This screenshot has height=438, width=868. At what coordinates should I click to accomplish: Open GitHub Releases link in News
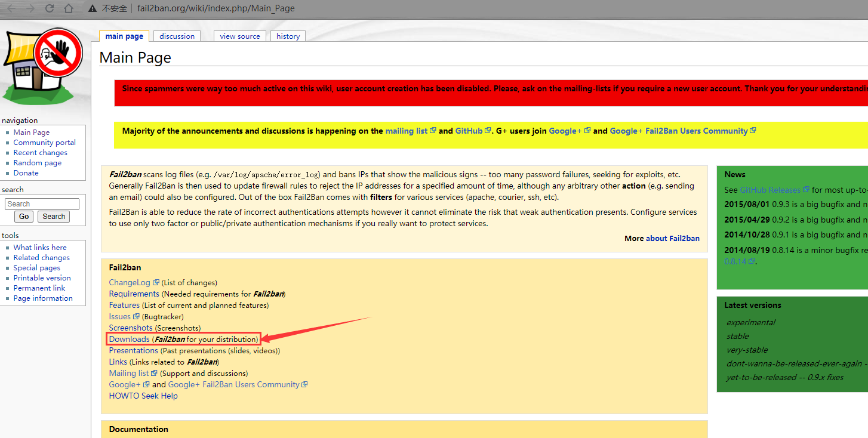click(770, 190)
